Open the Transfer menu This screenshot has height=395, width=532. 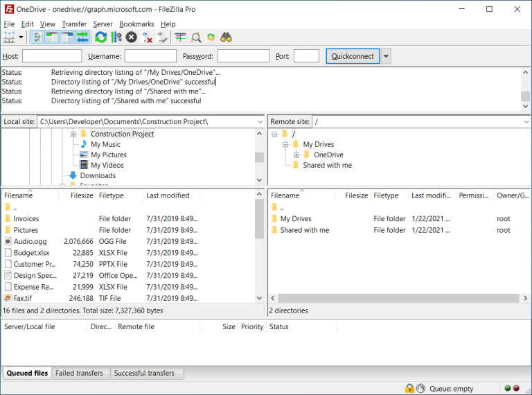(74, 24)
